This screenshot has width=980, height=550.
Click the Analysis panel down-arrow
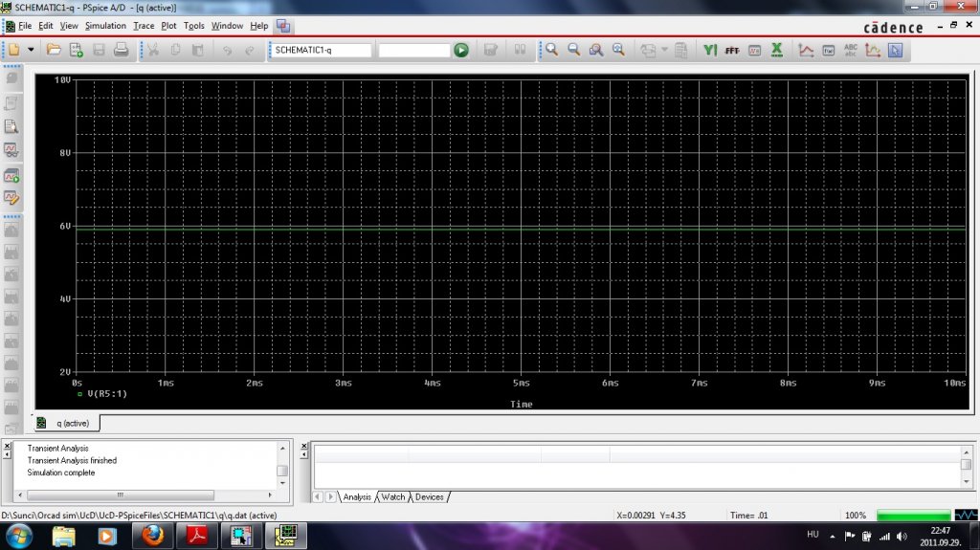pos(967,481)
